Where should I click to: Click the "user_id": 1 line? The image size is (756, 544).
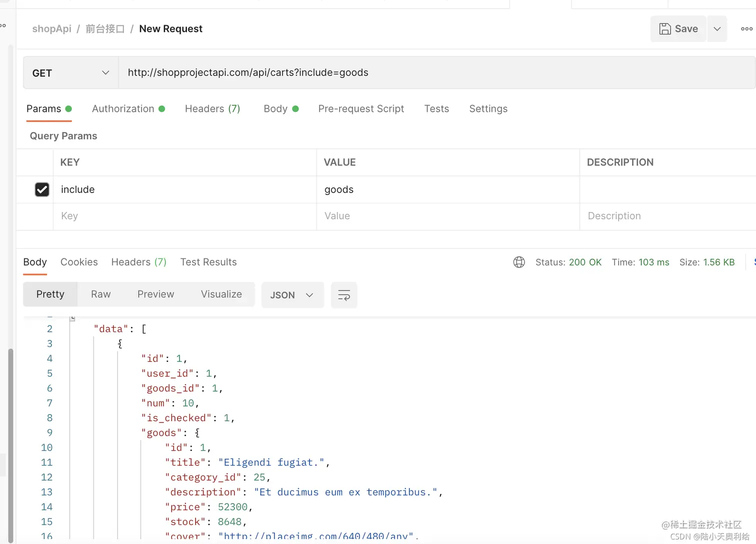tap(179, 374)
